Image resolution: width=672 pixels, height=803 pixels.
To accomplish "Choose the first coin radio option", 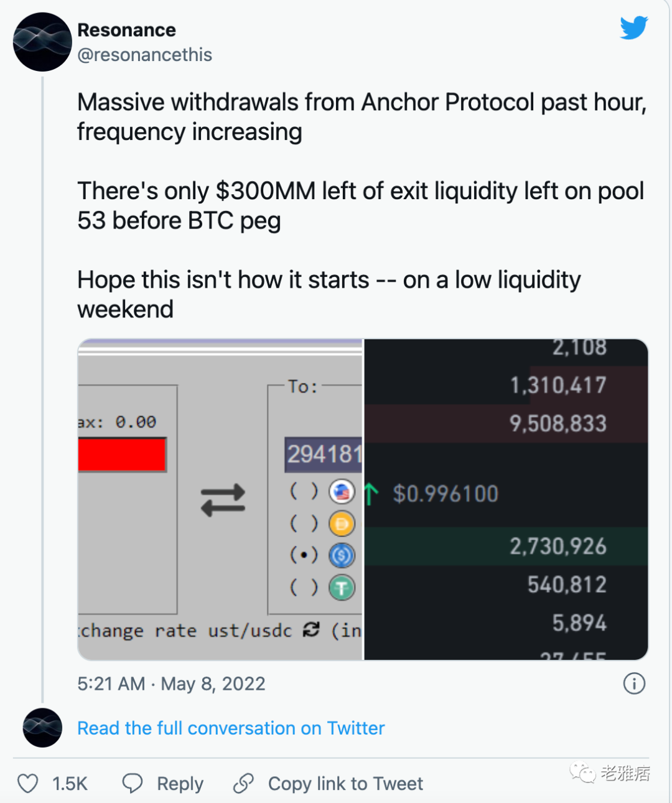I will click(x=304, y=492).
